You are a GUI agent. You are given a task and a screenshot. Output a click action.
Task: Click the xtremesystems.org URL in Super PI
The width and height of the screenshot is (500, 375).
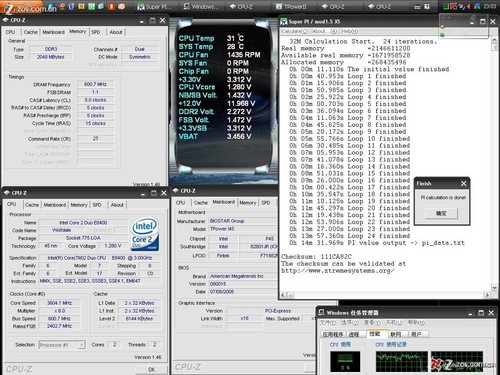338,271
